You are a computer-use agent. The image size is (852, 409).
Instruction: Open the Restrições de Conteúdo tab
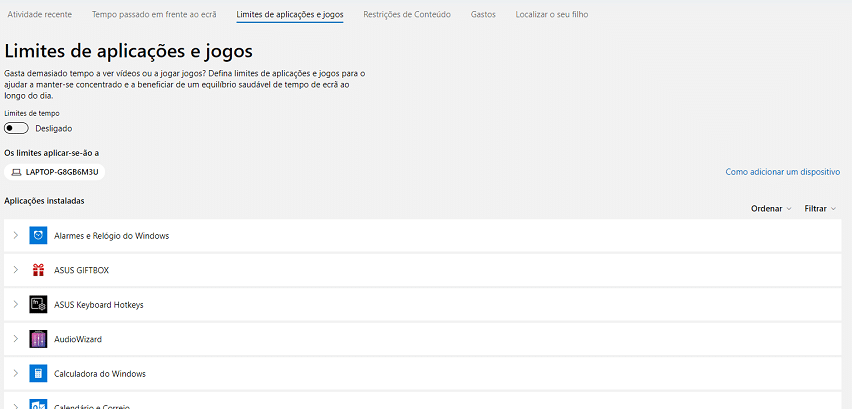(x=407, y=15)
